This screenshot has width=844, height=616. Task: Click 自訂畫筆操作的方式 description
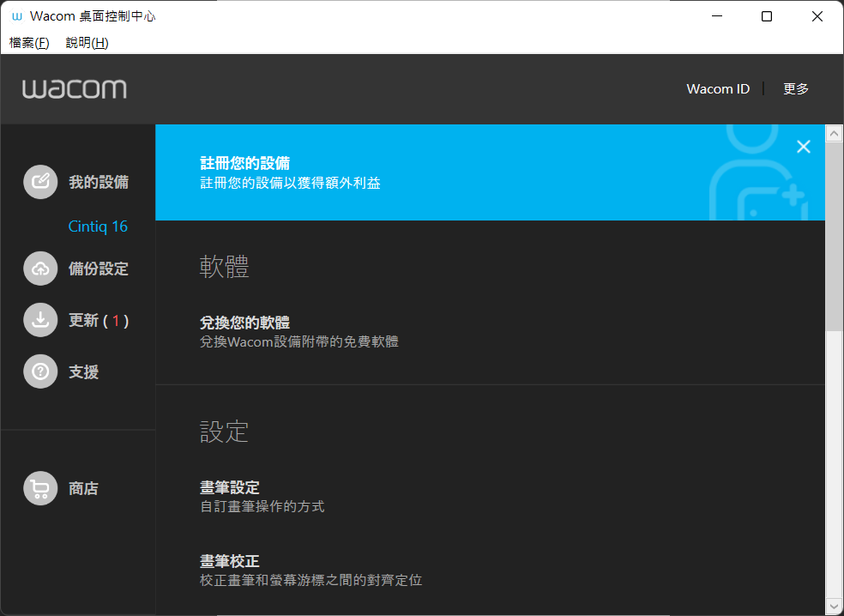(262, 506)
